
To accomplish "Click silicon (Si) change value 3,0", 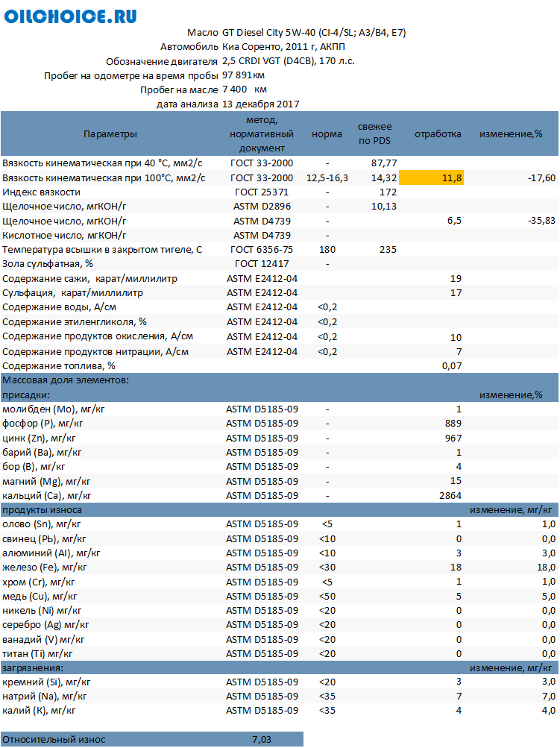I will click(x=549, y=682).
